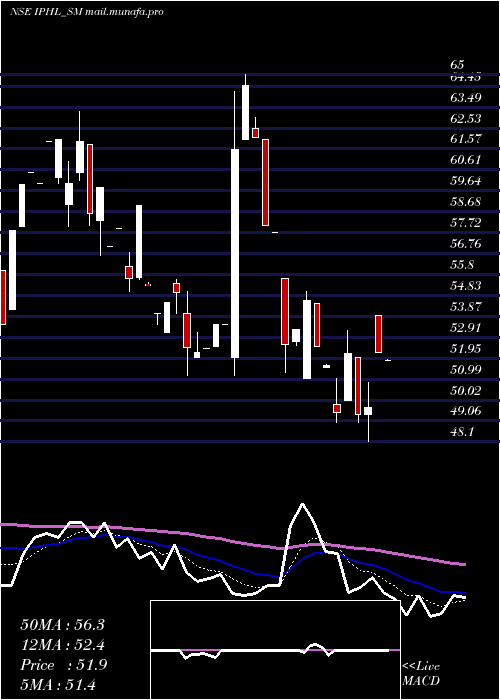Click the 'NSE IPHL_SM mail.munafa.pro' chart title
The image size is (500, 700).
click(x=87, y=12)
